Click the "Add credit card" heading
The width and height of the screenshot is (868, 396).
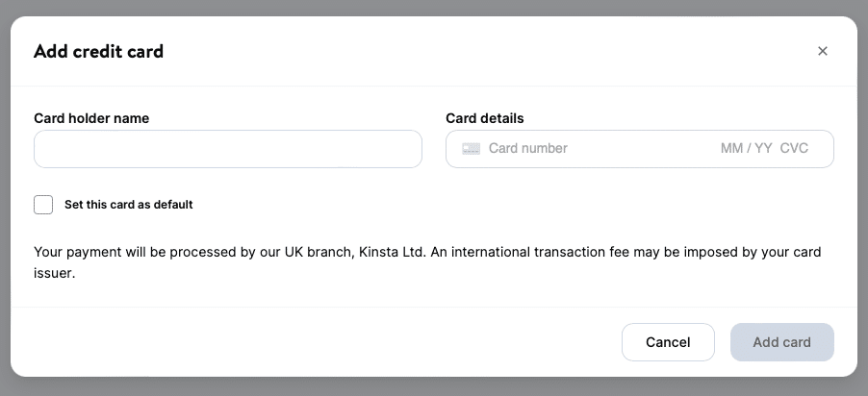click(98, 52)
